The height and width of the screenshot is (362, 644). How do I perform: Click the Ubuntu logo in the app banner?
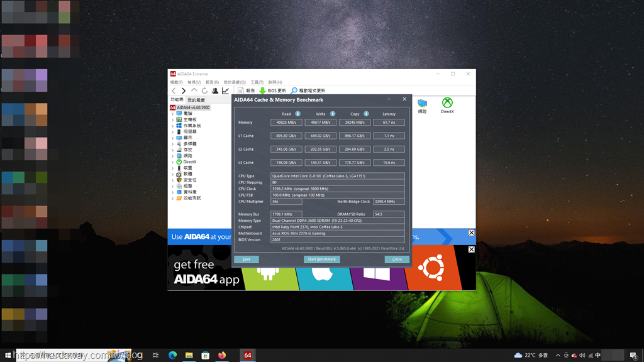[x=431, y=268]
